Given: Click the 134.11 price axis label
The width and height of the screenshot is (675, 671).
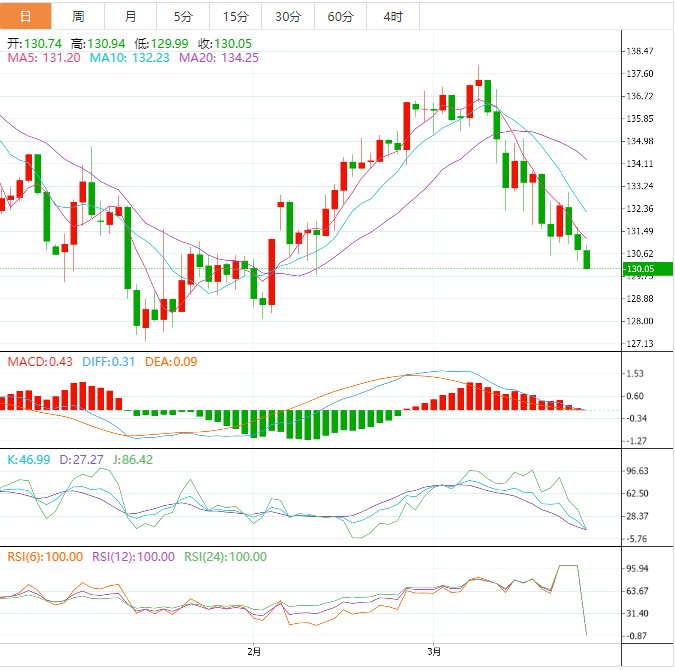Looking at the screenshot, I should 640,164.
